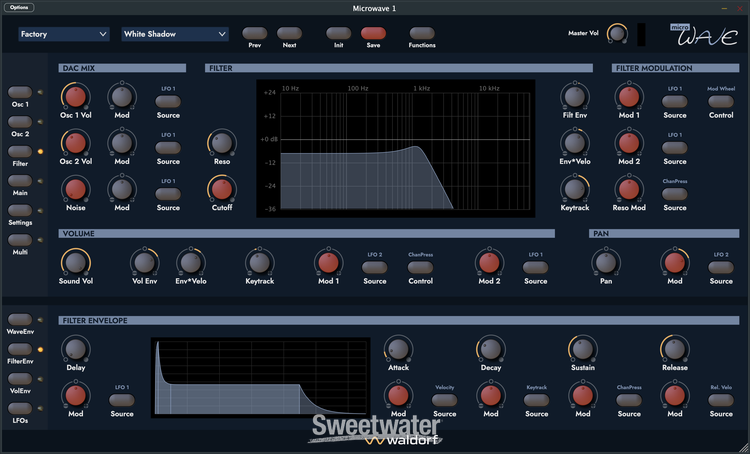Click the Vol Env knob
The image size is (750, 454).
(x=144, y=263)
